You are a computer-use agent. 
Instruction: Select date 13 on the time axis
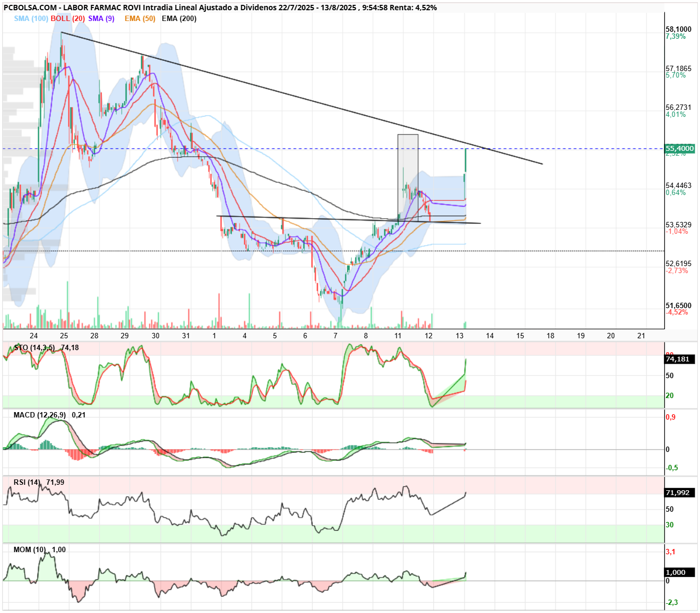[460, 336]
